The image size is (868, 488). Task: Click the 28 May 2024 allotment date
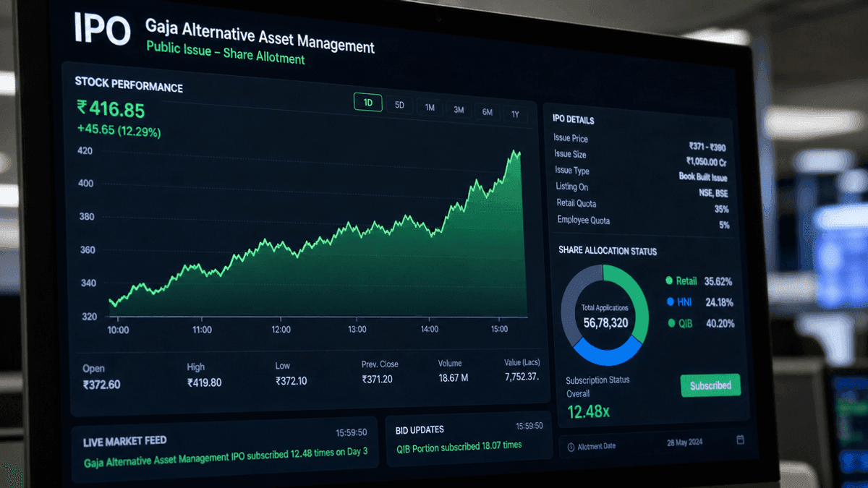[x=684, y=442]
